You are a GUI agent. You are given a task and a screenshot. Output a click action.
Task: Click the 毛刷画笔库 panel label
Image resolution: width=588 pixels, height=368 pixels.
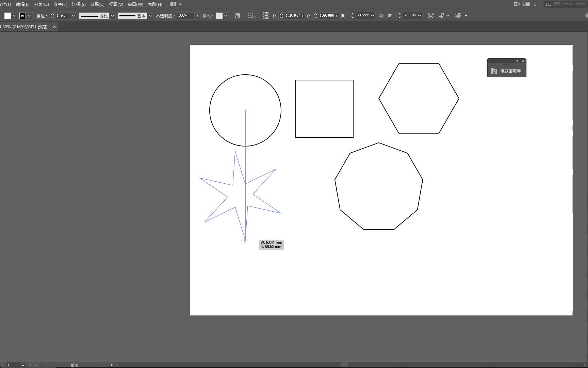pos(510,71)
